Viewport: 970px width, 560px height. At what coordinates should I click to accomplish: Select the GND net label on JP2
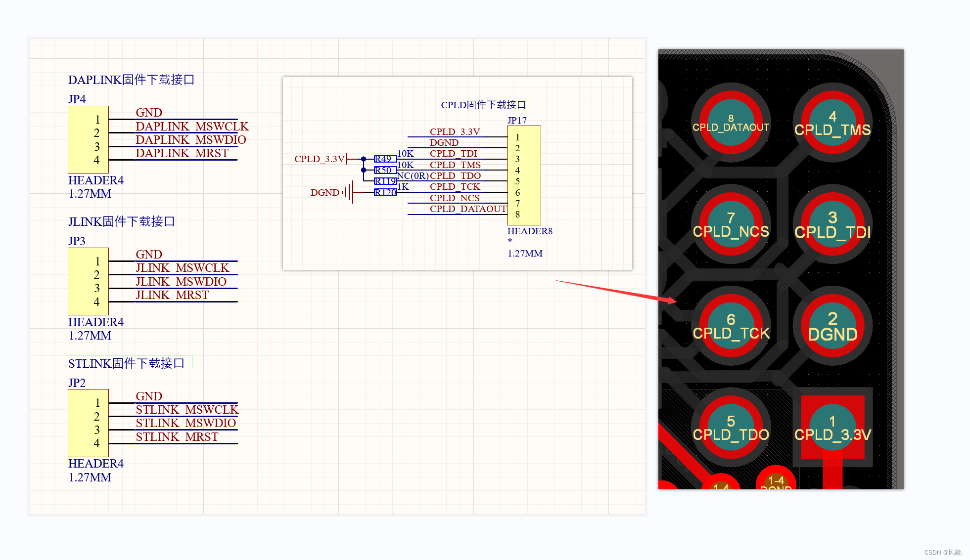149,396
